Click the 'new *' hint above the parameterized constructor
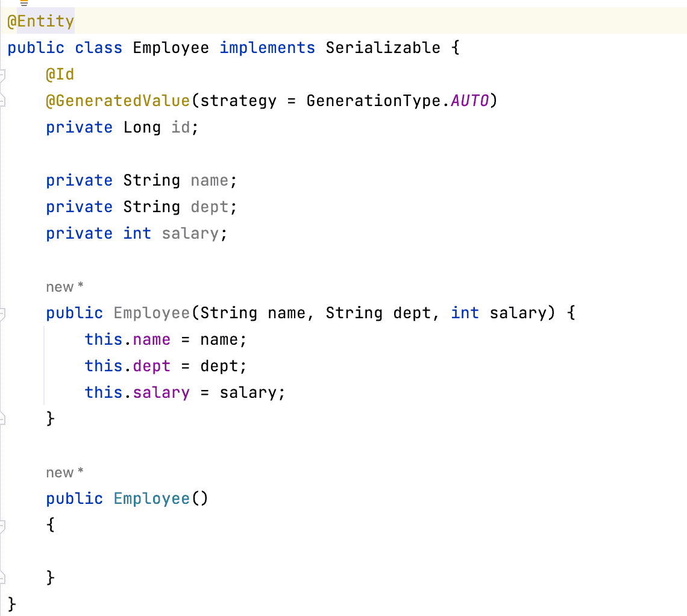687x616 pixels. tap(64, 287)
